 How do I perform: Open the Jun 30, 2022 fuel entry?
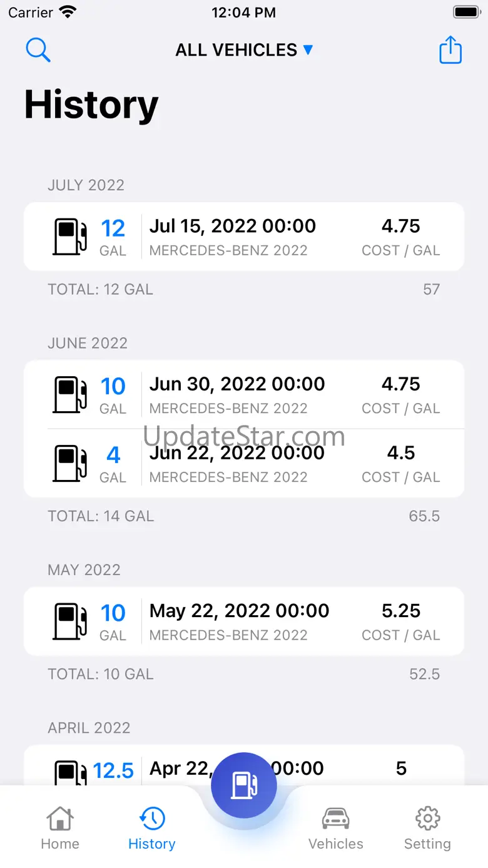(244, 395)
